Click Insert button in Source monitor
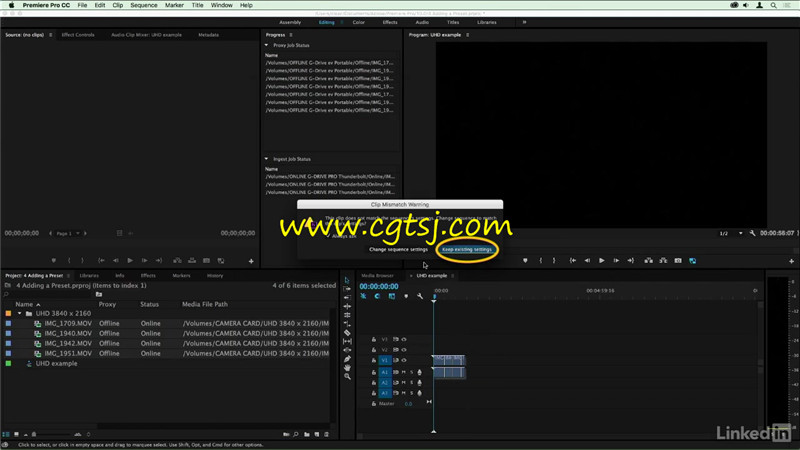Viewport: 800px width, 450px height. click(x=177, y=261)
